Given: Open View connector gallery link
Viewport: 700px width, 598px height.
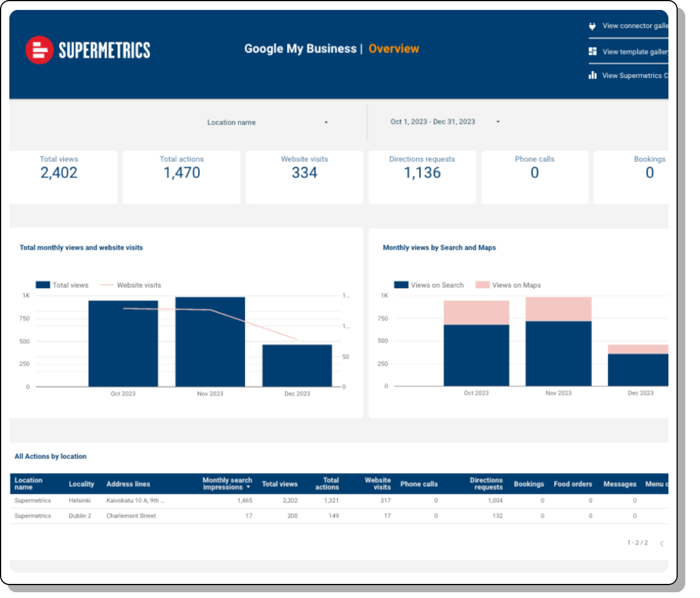Looking at the screenshot, I should [634, 26].
